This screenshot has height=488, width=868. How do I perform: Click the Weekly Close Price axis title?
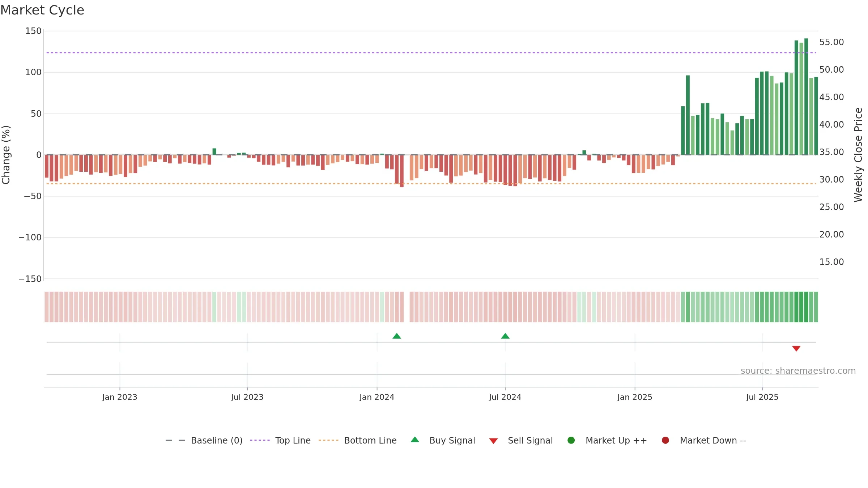coord(858,155)
